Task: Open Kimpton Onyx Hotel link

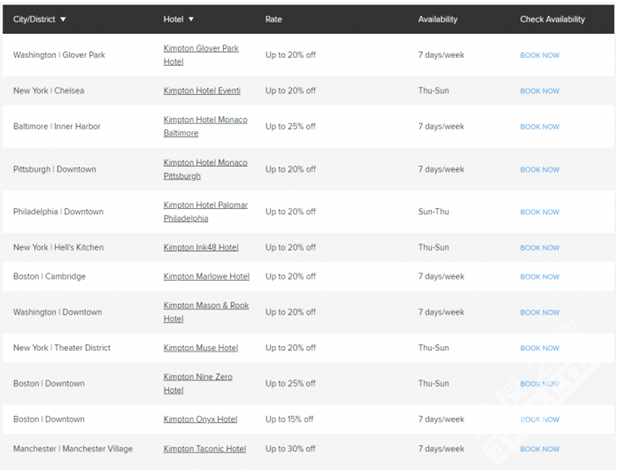Action: [x=200, y=420]
